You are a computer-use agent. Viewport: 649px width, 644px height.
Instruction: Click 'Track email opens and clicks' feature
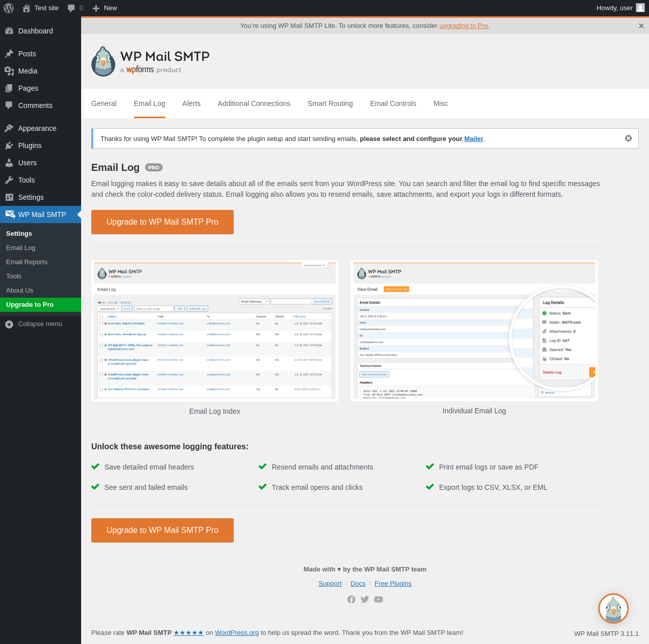click(x=317, y=487)
